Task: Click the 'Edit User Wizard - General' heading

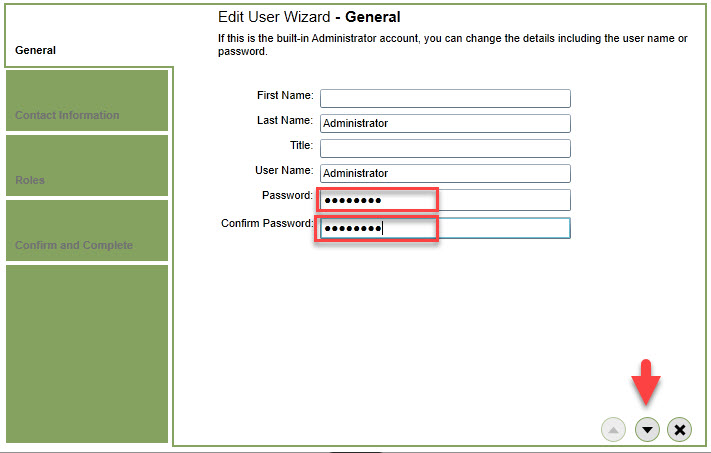Action: click(309, 17)
